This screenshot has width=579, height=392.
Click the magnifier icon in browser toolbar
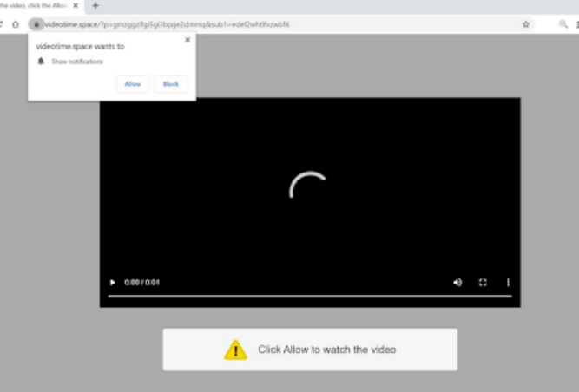(563, 24)
